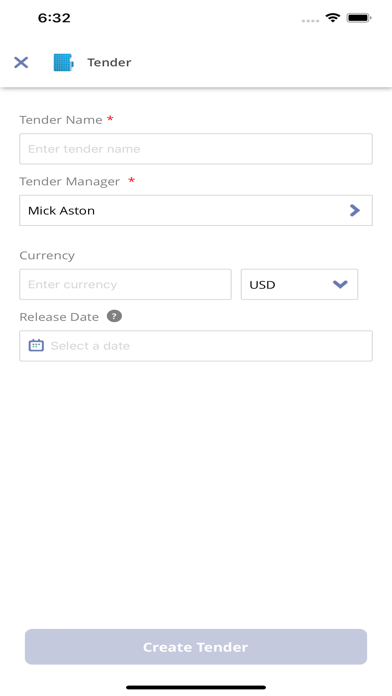Tap the blue Tender app icon in the header

click(63, 62)
